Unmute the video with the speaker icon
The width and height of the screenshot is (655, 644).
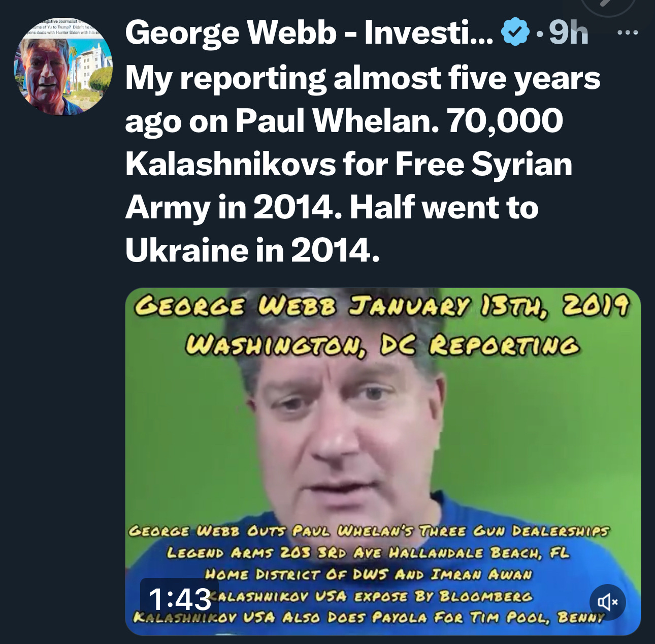[607, 602]
